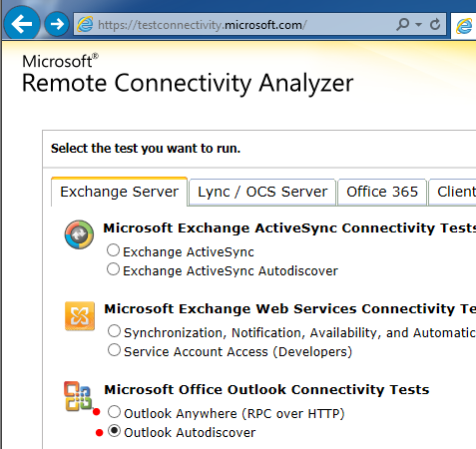Click 'Select the test you want to run.'
476x449 pixels.
[146, 149]
